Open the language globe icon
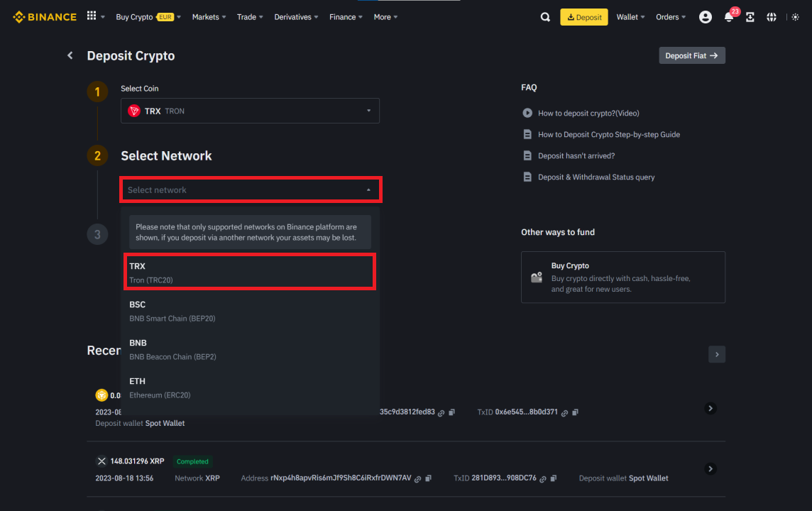Viewport: 812px width, 511px height. click(772, 17)
